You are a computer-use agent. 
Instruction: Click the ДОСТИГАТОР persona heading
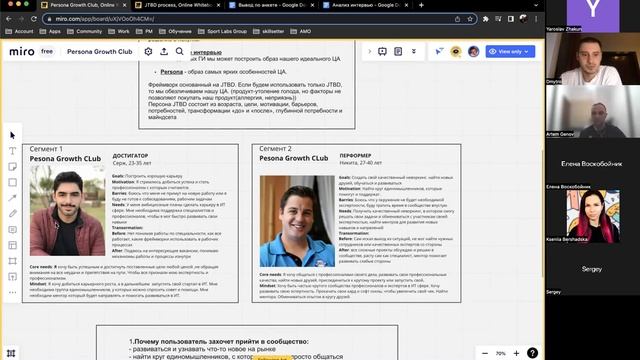point(130,156)
